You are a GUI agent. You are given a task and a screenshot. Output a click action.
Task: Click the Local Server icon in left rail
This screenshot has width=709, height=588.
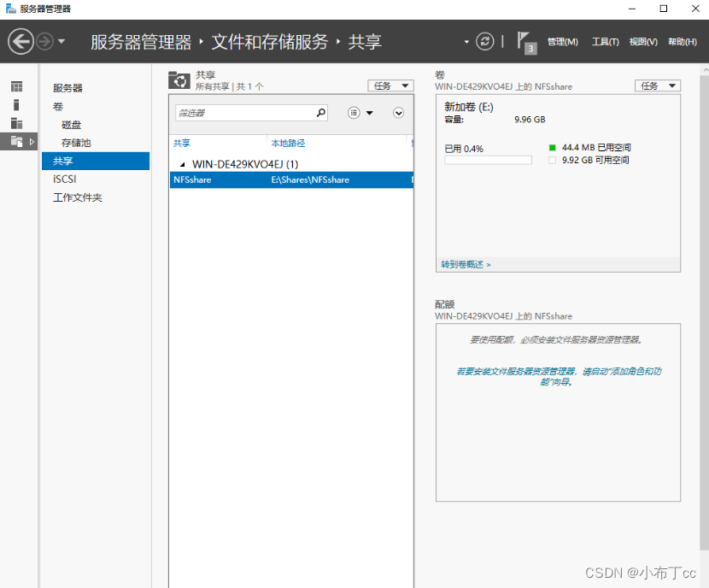click(x=16, y=105)
